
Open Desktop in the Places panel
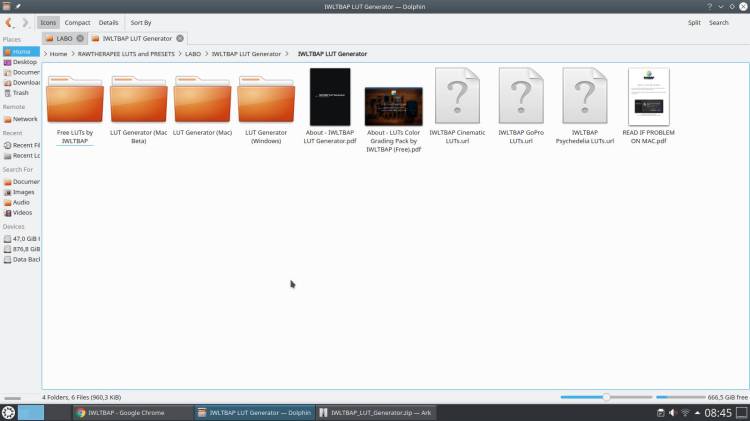point(21,62)
